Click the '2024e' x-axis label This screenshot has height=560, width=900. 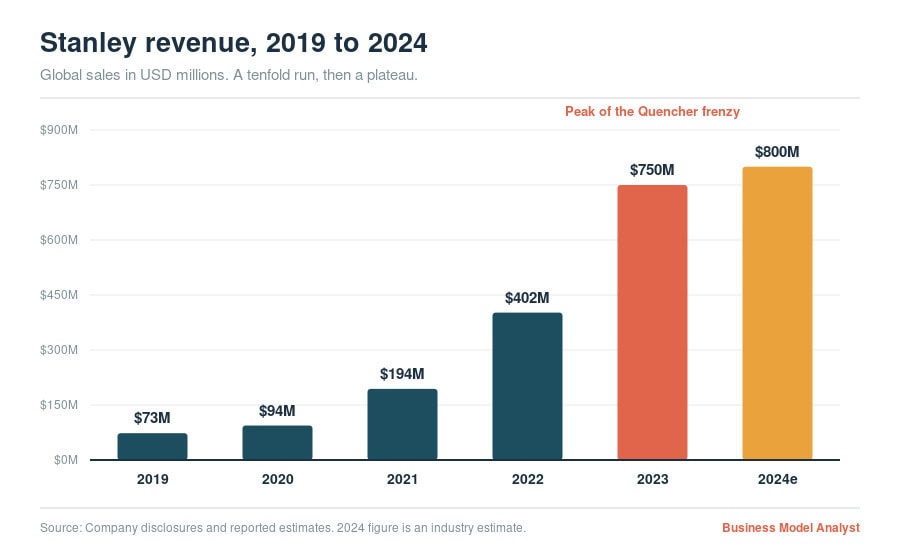pos(777,479)
